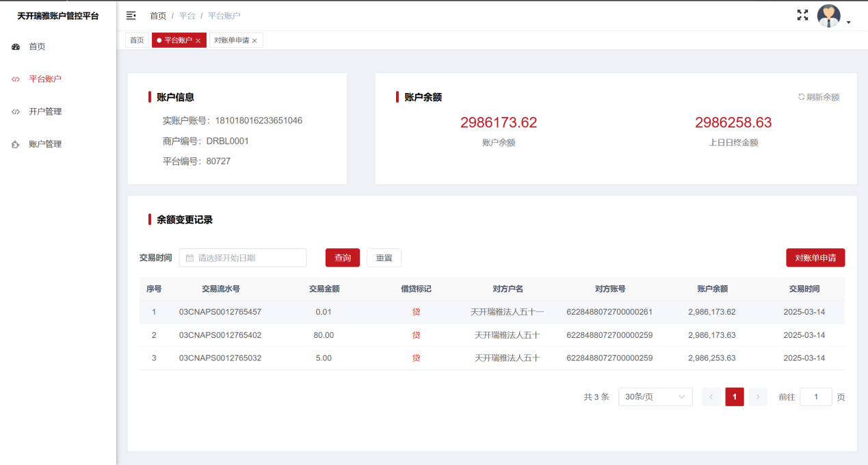Click the 首页 breadcrumb link
The image size is (868, 465).
coord(158,16)
